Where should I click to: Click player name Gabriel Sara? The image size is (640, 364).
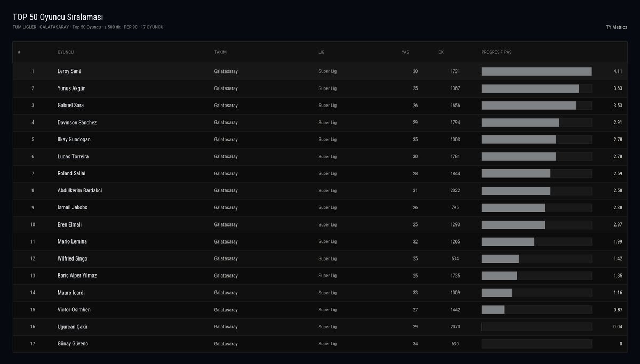click(71, 106)
